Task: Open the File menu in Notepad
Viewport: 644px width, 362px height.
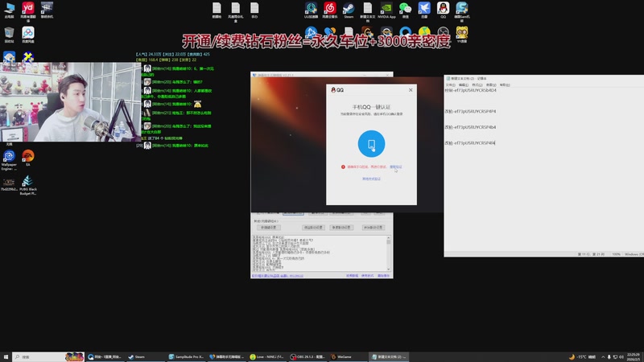Action: point(448,86)
